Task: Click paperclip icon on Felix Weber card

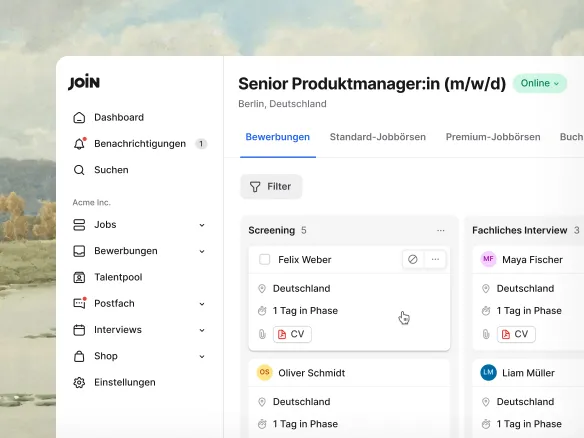Action: (262, 334)
